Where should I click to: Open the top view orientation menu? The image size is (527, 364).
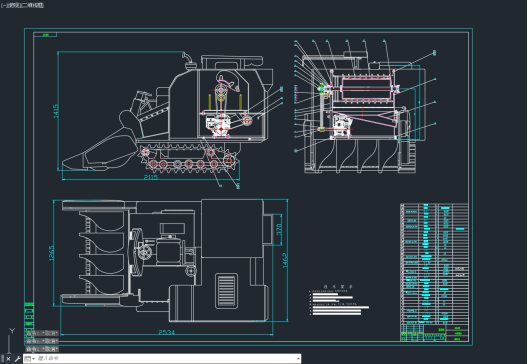coord(13,5)
